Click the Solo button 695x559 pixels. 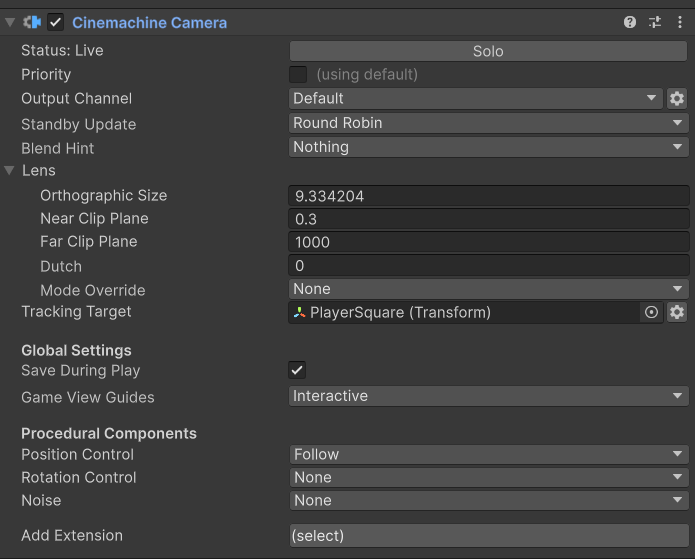click(488, 51)
